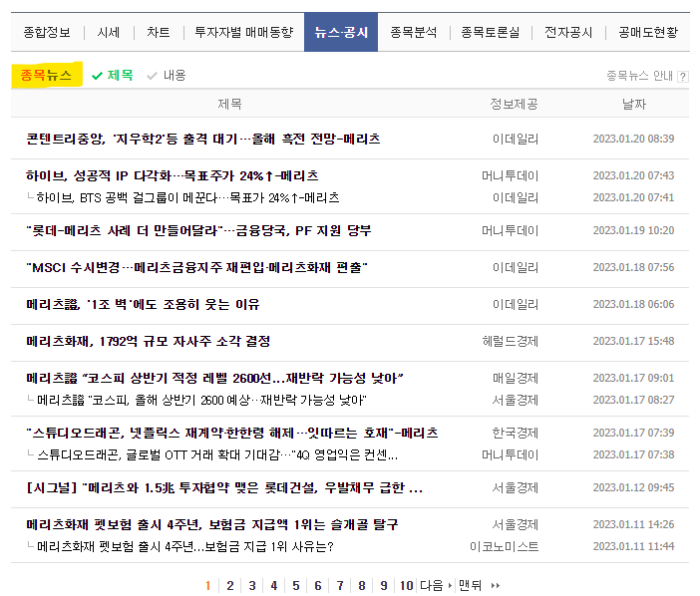Go to page 10 of news
The height and width of the screenshot is (596, 700).
[x=406, y=585]
